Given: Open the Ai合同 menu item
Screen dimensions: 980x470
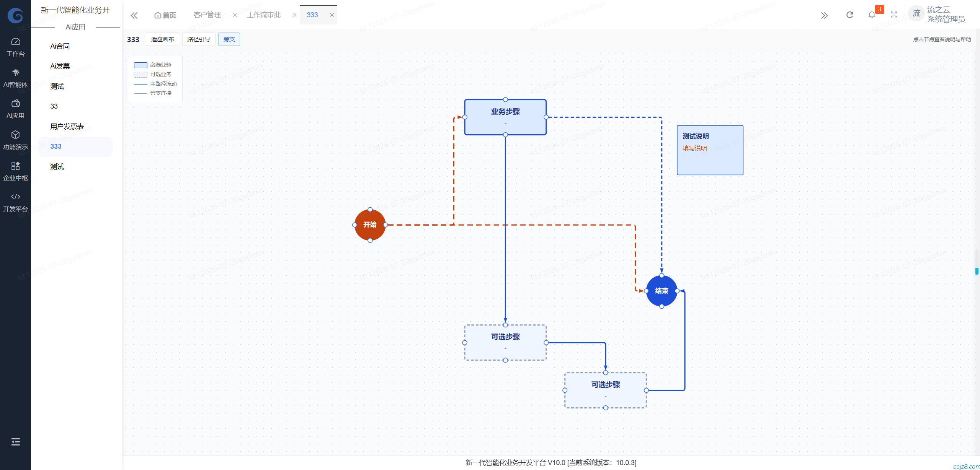Looking at the screenshot, I should pos(75,46).
